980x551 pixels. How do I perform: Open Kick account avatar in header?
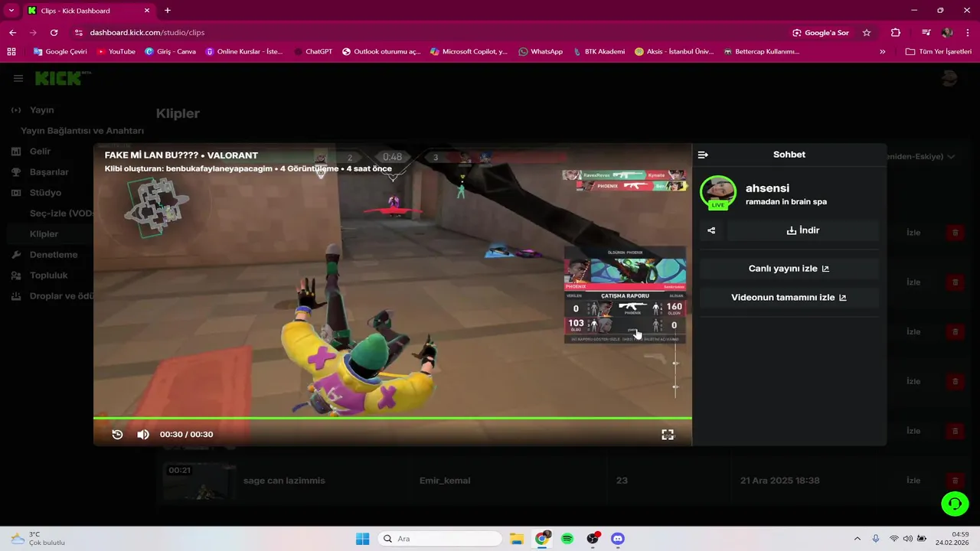point(949,78)
